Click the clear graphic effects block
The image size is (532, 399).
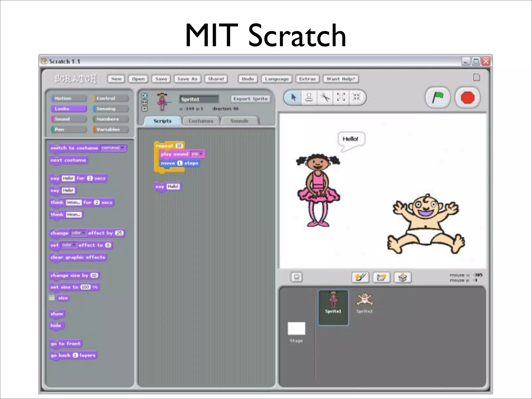(x=78, y=257)
